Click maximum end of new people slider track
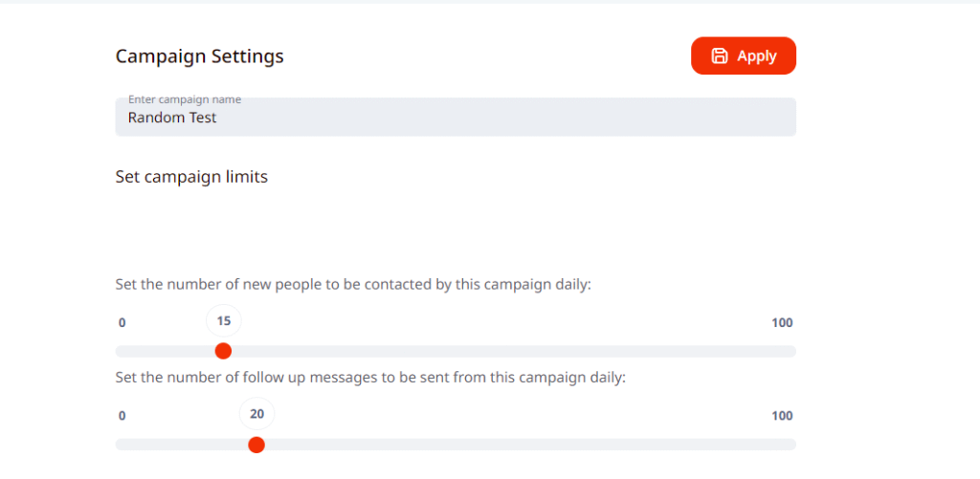Image resolution: width=980 pixels, height=479 pixels. [791, 351]
